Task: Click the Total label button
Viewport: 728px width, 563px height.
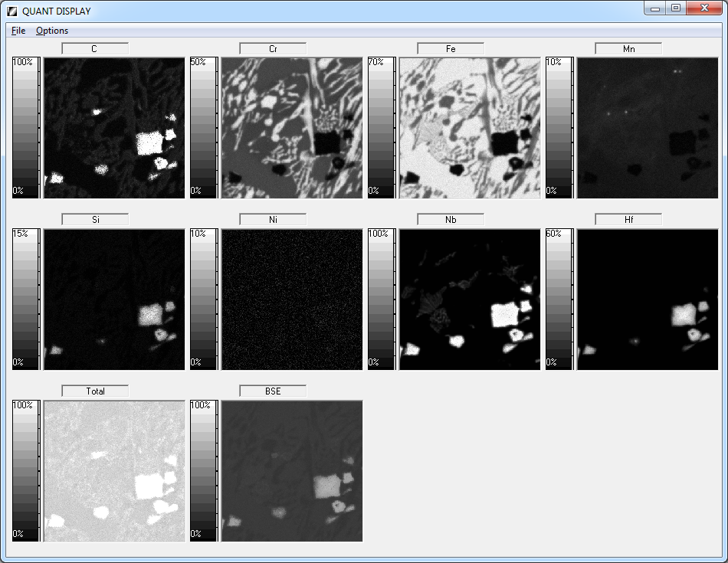Action: pyautogui.click(x=95, y=391)
